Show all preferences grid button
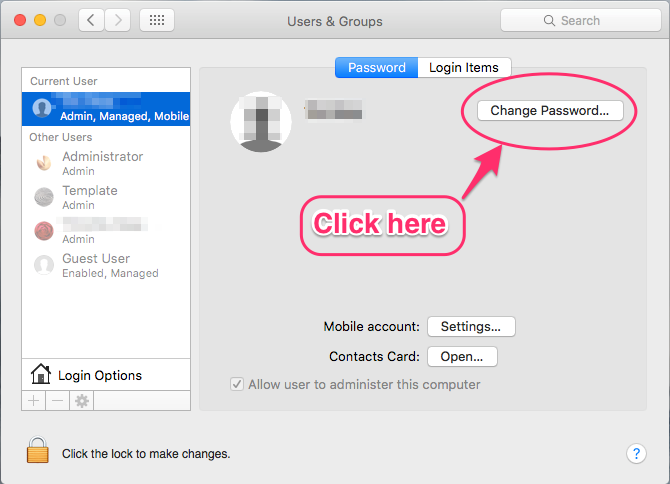 click(x=157, y=20)
